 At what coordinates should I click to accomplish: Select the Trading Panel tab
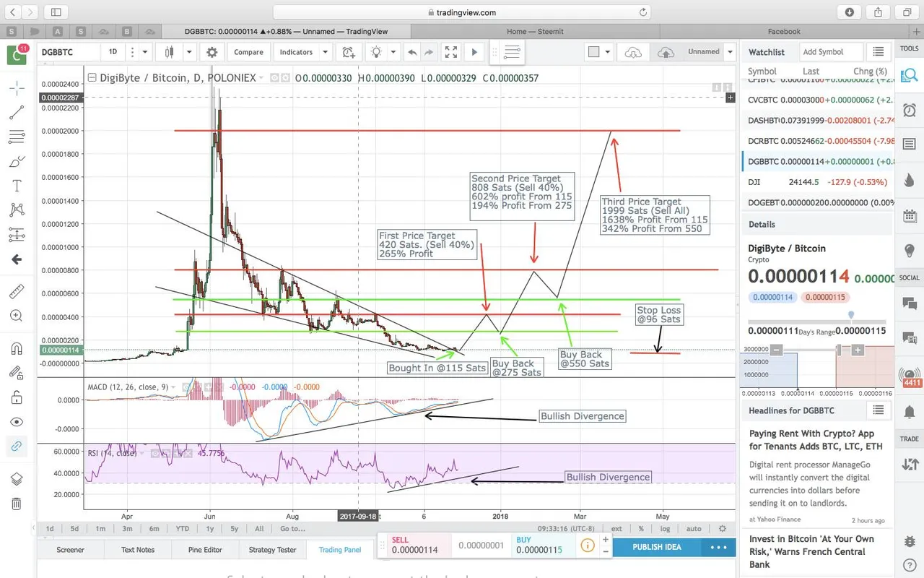(340, 550)
